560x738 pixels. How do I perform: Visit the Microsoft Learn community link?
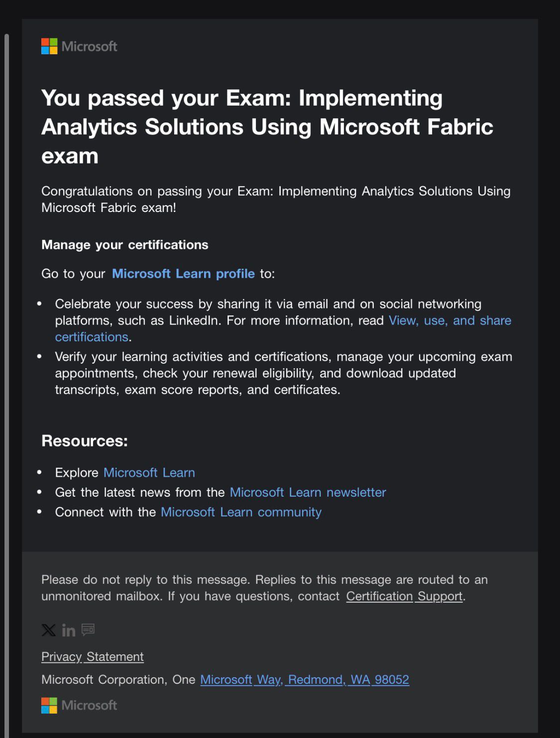coord(241,512)
